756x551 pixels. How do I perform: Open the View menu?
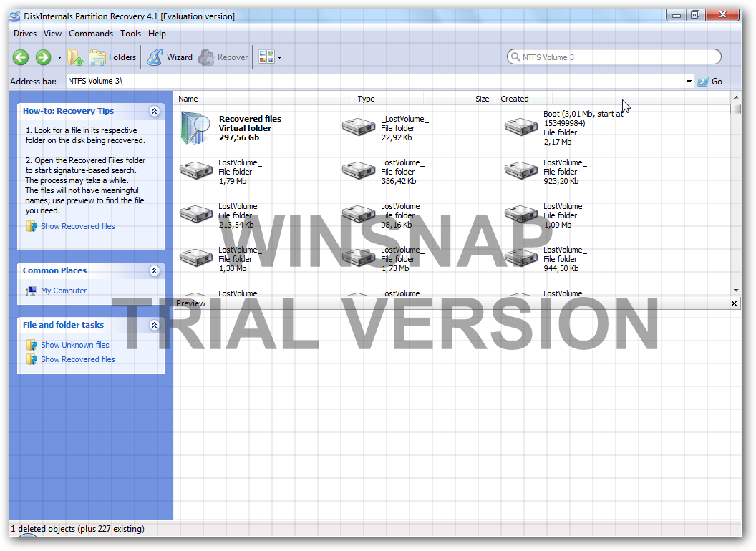pos(52,33)
